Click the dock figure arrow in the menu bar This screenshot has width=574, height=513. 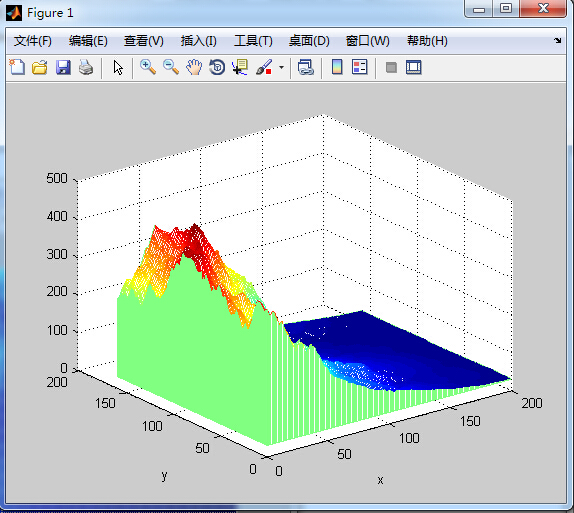[x=557, y=40]
